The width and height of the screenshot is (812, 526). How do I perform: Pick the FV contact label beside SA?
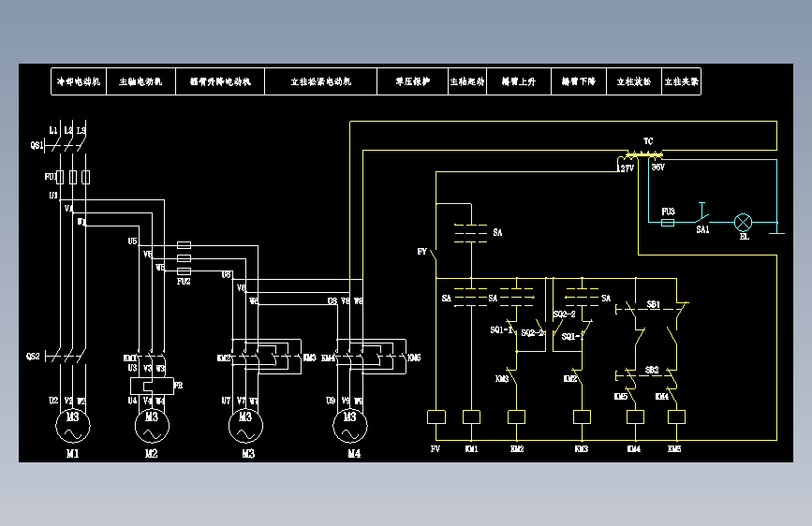pyautogui.click(x=422, y=252)
